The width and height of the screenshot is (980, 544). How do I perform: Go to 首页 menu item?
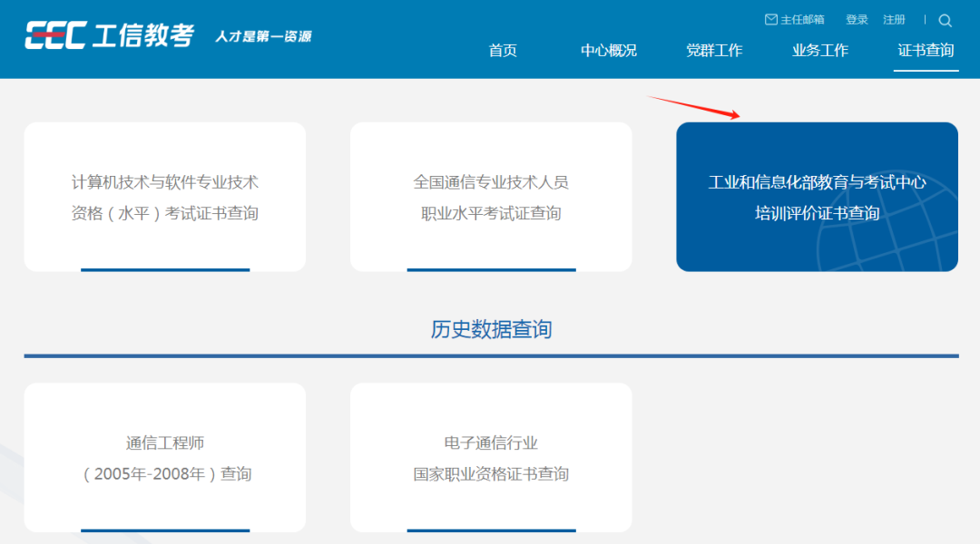pyautogui.click(x=503, y=51)
